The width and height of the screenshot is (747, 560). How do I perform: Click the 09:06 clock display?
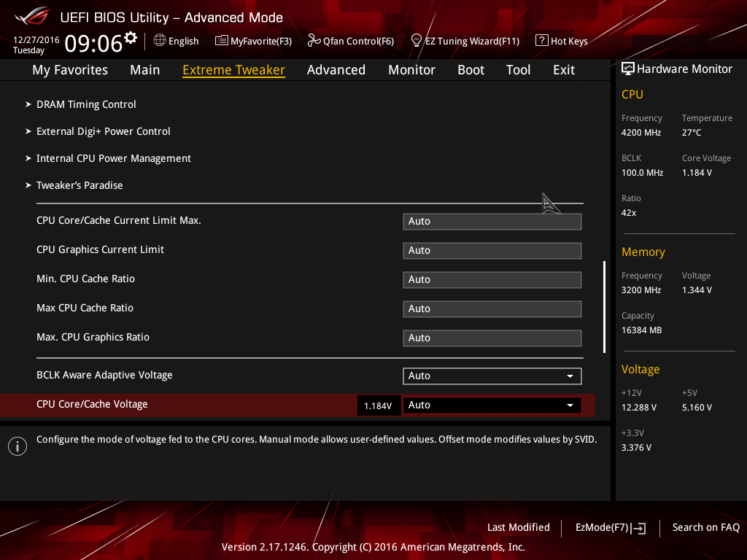click(x=93, y=43)
